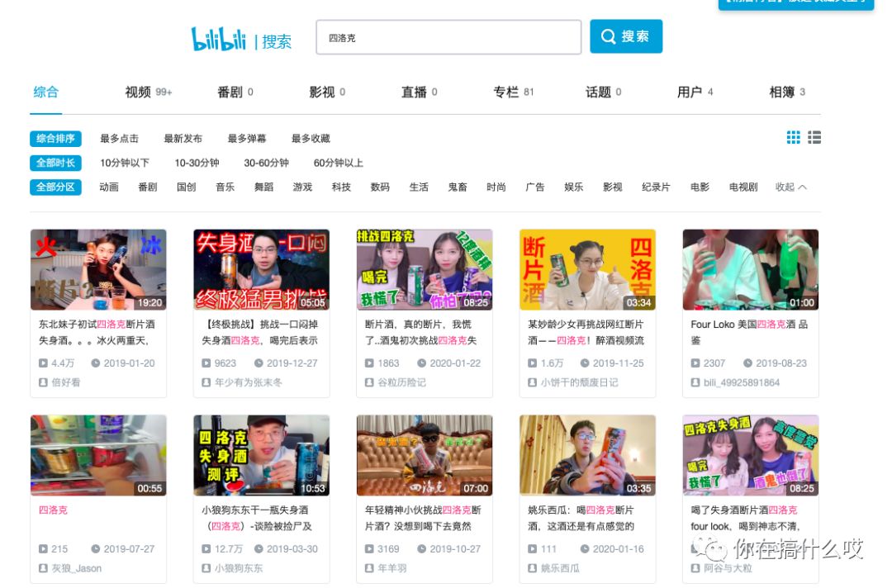892x588 pixels.
Task: Open uploader 小狼狗东东 profile
Action: click(239, 568)
